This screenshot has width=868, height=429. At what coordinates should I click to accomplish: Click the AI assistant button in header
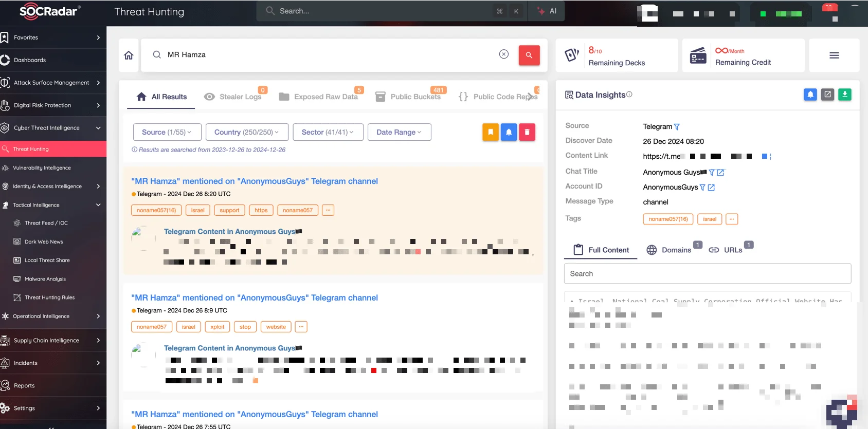click(547, 11)
